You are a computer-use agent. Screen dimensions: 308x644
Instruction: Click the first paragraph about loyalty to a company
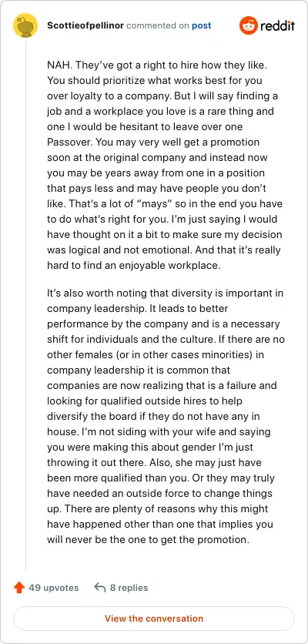[x=165, y=165]
